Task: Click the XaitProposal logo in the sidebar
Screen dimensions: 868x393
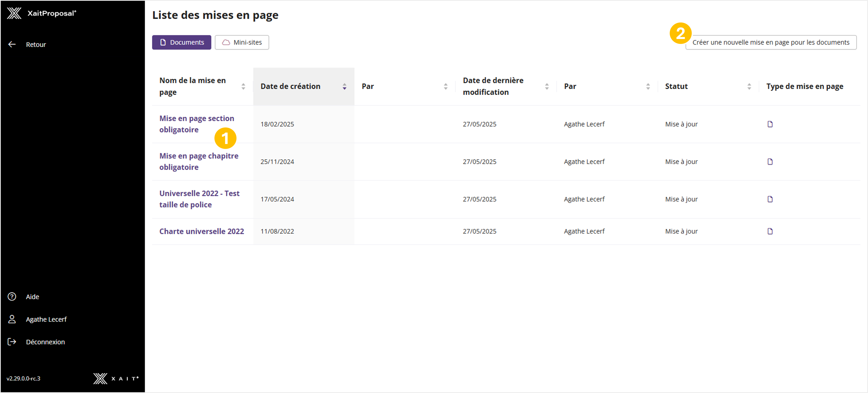Action: pyautogui.click(x=15, y=13)
